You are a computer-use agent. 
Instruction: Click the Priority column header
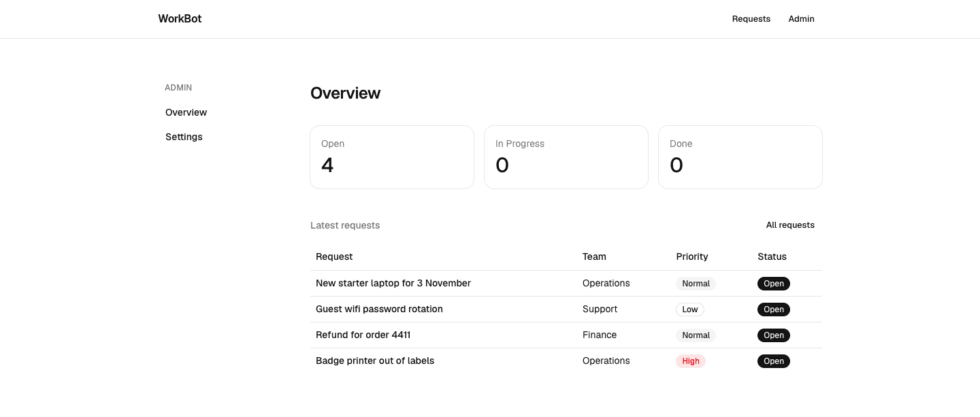[692, 256]
